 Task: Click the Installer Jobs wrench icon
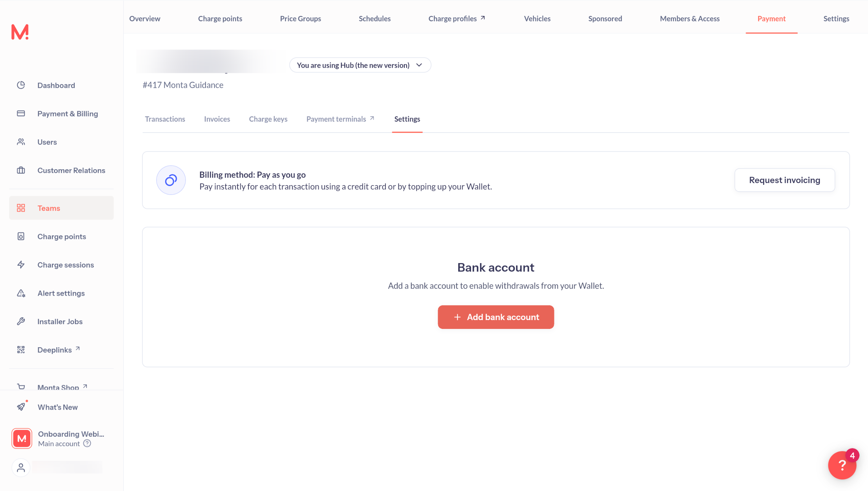click(21, 321)
